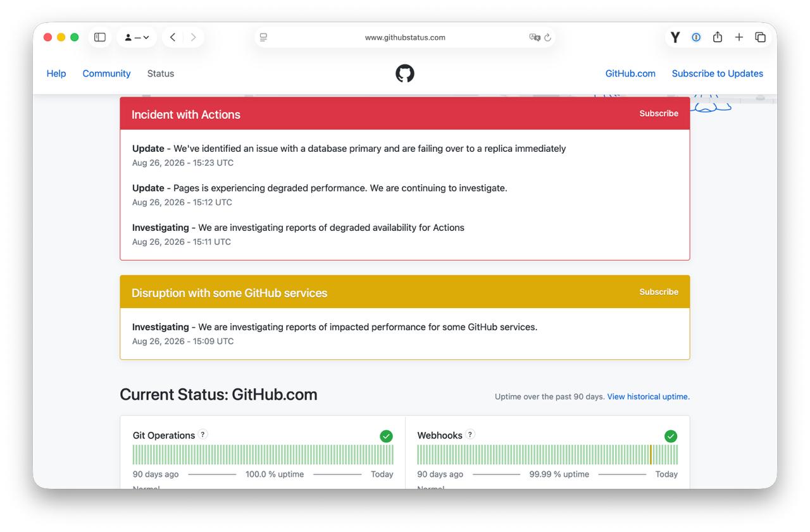Click the translate icon in the address bar

point(535,37)
